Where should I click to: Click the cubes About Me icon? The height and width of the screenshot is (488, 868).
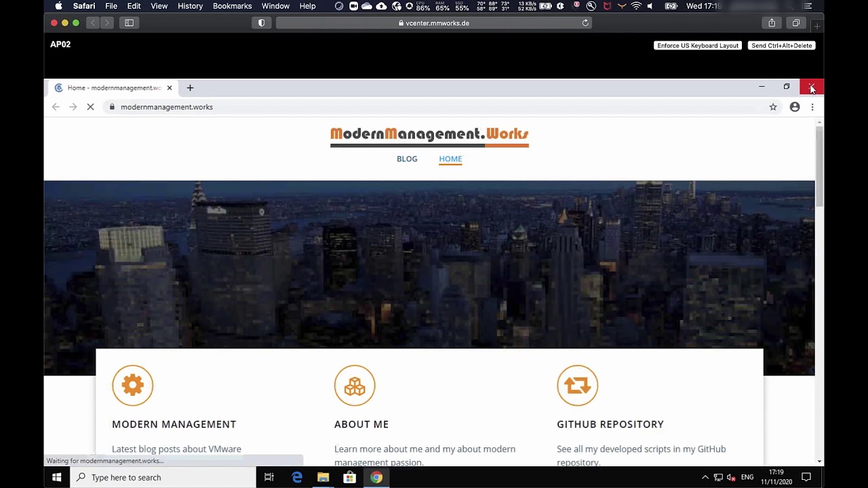tap(355, 386)
